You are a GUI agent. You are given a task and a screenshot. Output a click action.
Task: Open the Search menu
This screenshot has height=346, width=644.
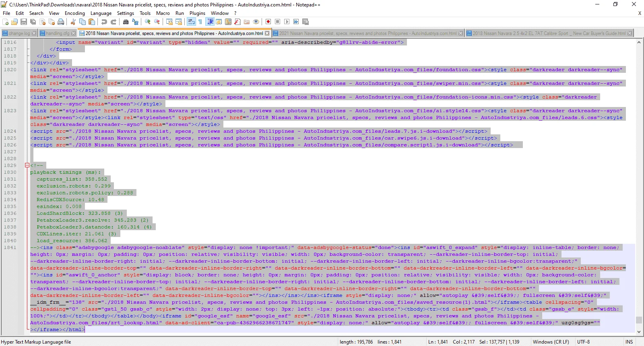tap(36, 13)
